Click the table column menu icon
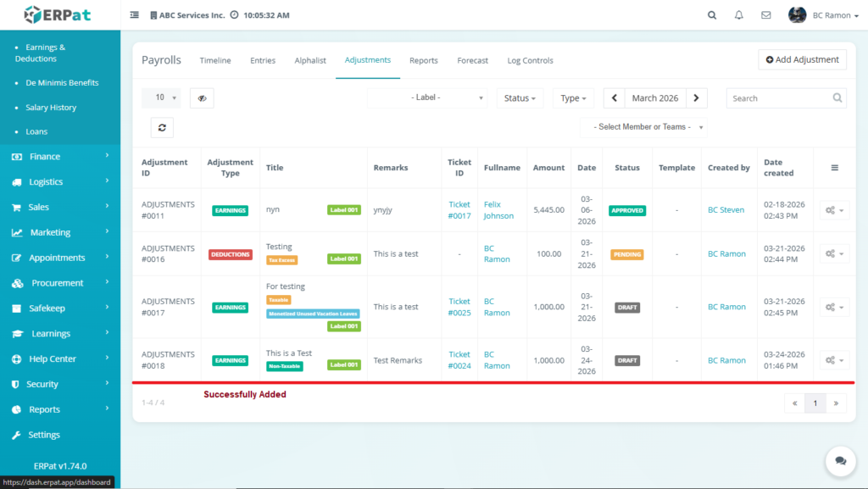 click(834, 168)
